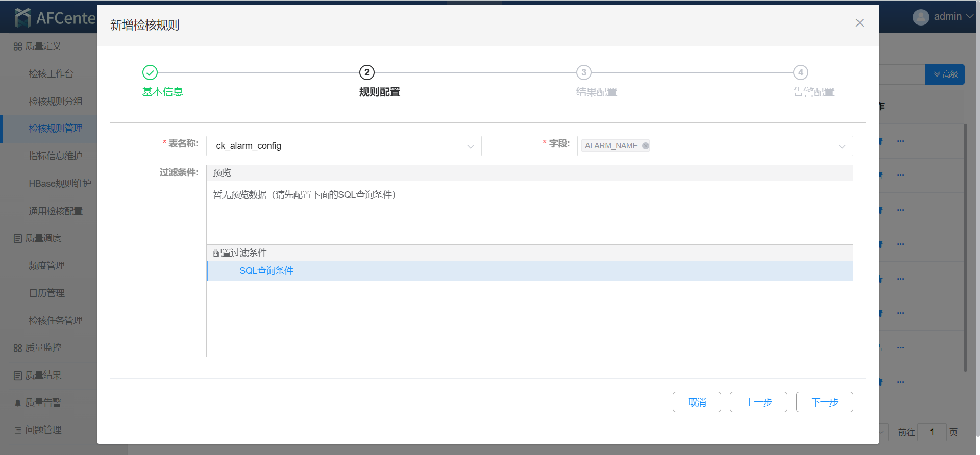Click the AFCenter logo icon
The image size is (980, 455).
(23, 18)
